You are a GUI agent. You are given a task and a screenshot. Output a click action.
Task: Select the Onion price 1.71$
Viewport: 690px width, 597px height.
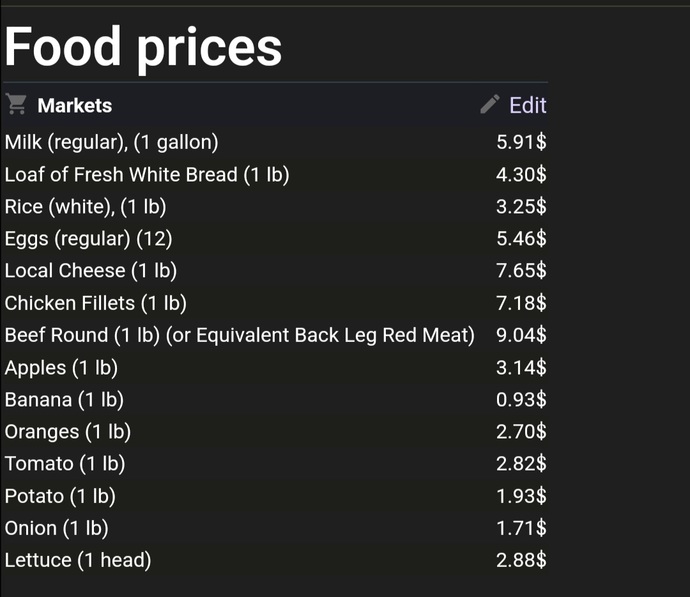pyautogui.click(x=521, y=528)
